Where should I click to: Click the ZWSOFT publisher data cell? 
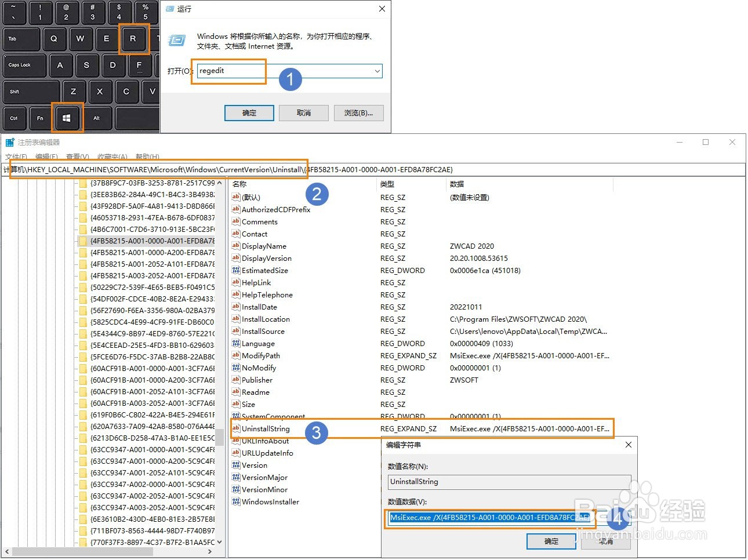pyautogui.click(x=464, y=380)
